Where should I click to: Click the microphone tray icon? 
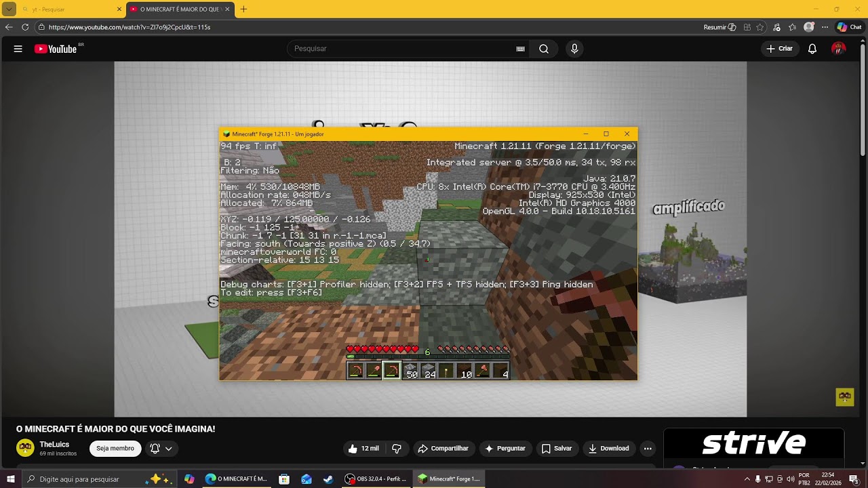[x=758, y=479]
